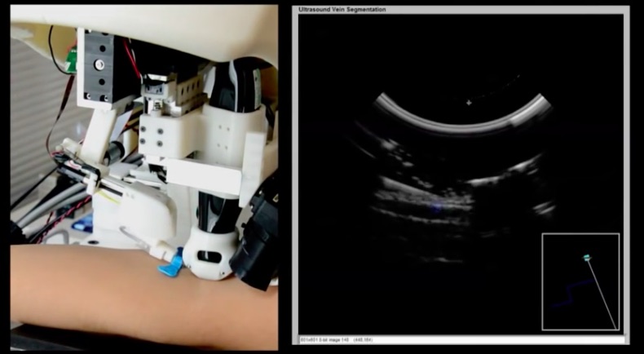This screenshot has width=644, height=354.
Task: Click the cyan needle tip marker in inset
Action: click(586, 258)
